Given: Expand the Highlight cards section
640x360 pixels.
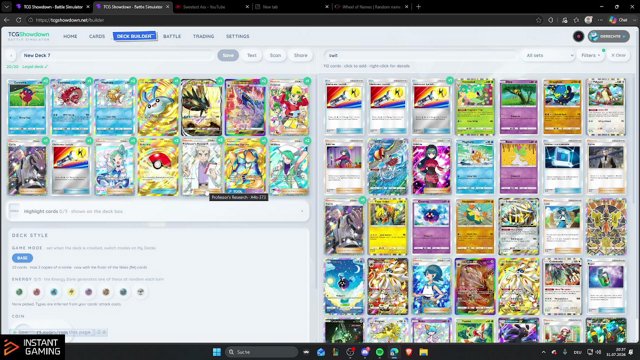Looking at the screenshot, I should coord(158,211).
